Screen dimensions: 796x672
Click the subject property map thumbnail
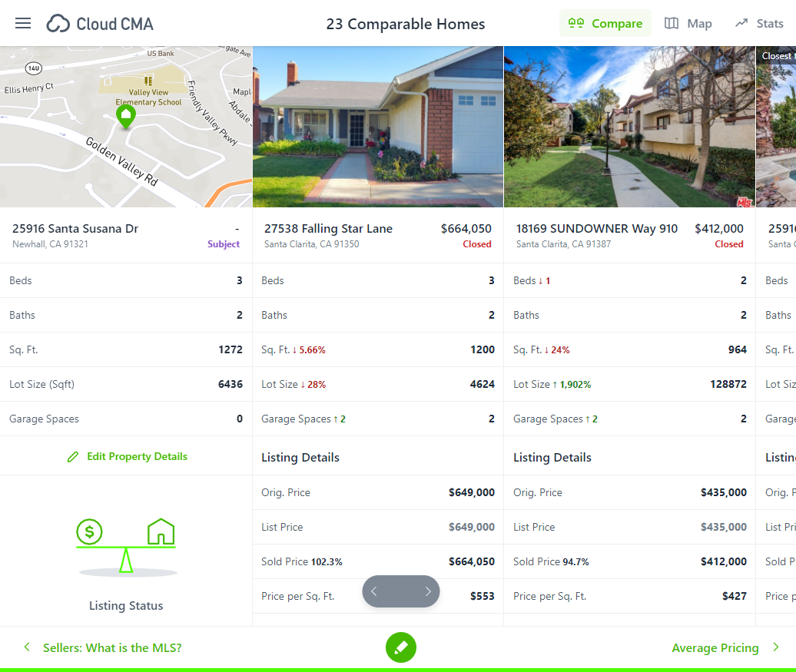[x=125, y=126]
